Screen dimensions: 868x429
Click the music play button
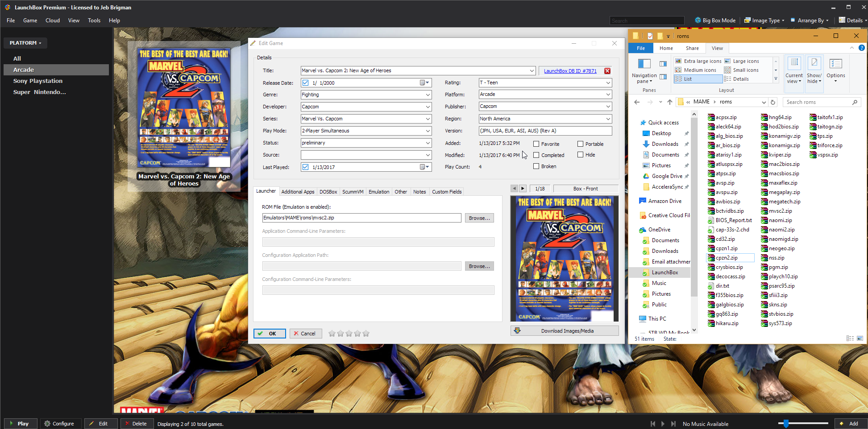point(663,424)
